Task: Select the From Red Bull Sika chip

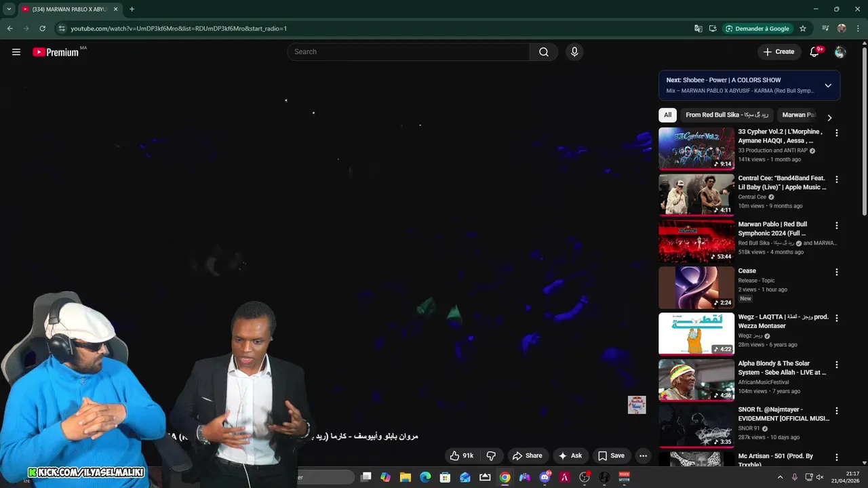Action: point(727,115)
